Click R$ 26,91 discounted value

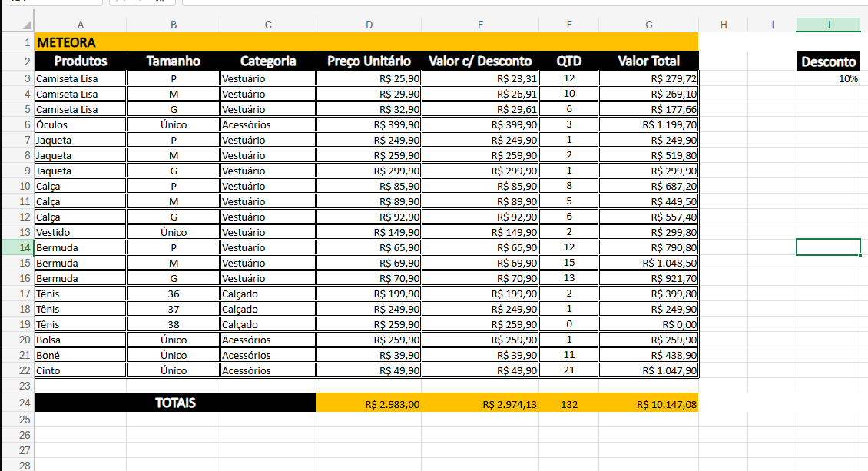[481, 94]
